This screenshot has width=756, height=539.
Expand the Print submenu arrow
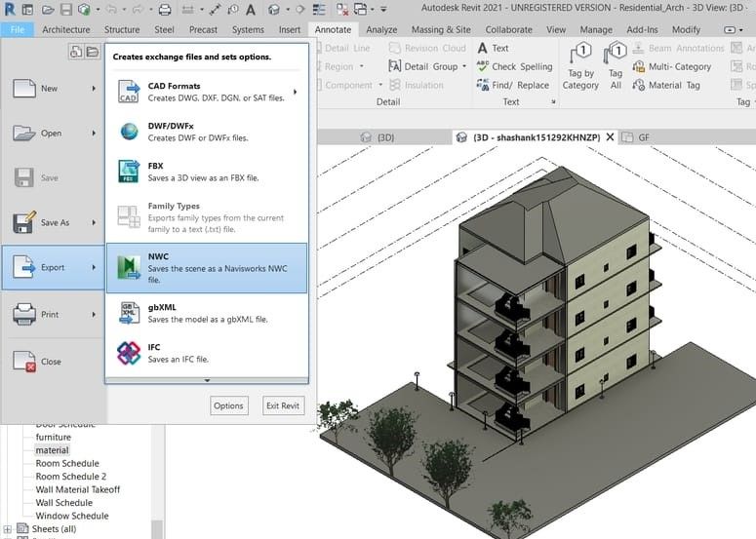click(x=94, y=315)
